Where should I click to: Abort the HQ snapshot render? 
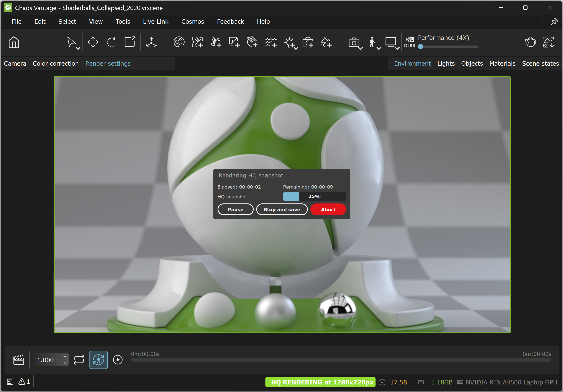328,209
